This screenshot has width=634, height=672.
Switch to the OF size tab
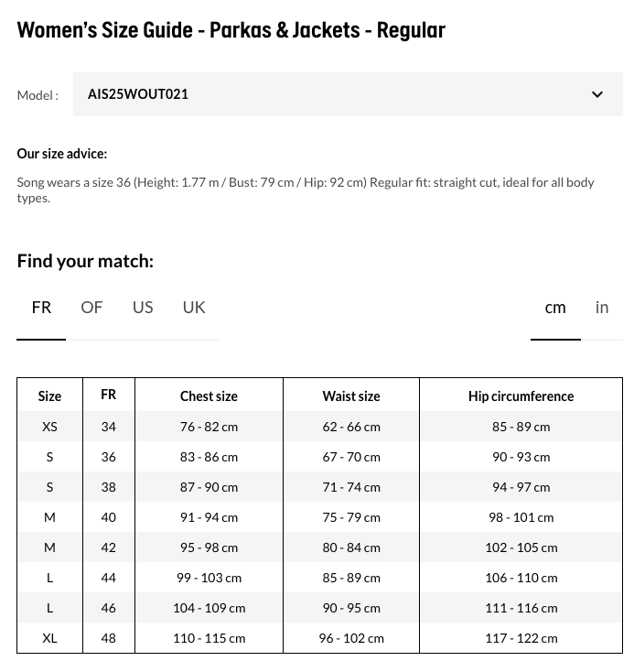91,308
